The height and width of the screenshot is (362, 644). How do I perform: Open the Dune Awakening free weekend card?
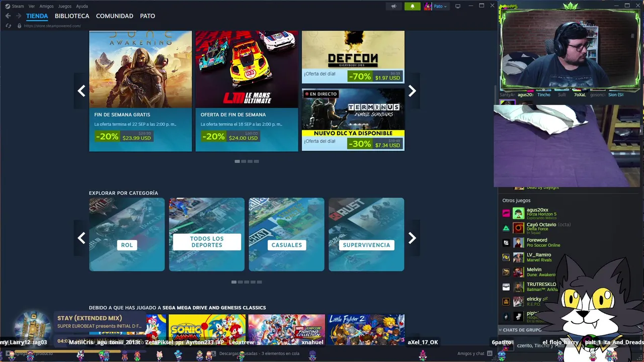coord(140,90)
